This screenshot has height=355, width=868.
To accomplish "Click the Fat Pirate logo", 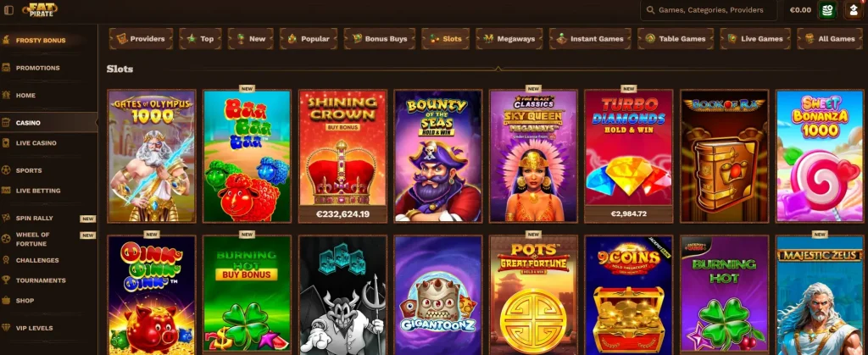I will 40,9.
